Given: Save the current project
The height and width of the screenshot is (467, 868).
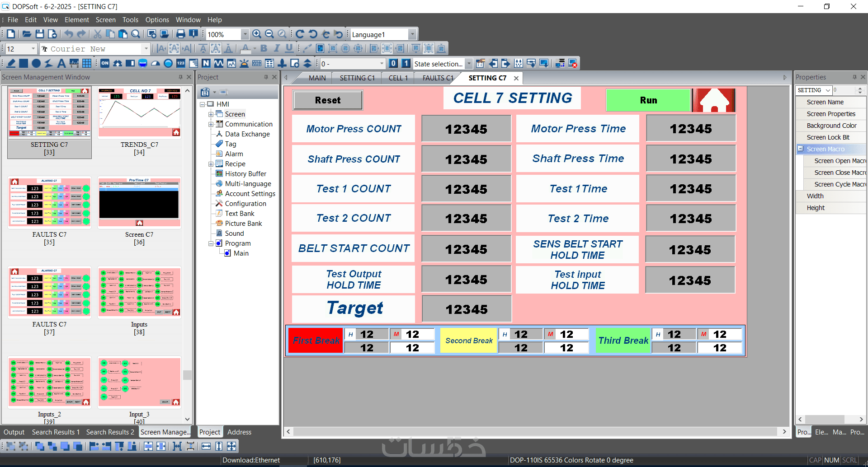Looking at the screenshot, I should pos(40,34).
